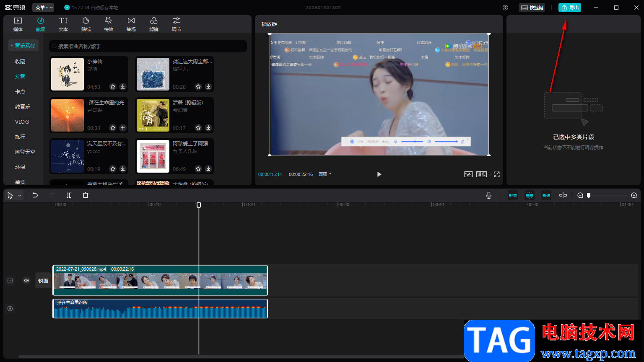The height and width of the screenshot is (362, 644).
Task: Preview the 阿珍爱上了阿强 cover thumbnail
Action: pyautogui.click(x=153, y=156)
